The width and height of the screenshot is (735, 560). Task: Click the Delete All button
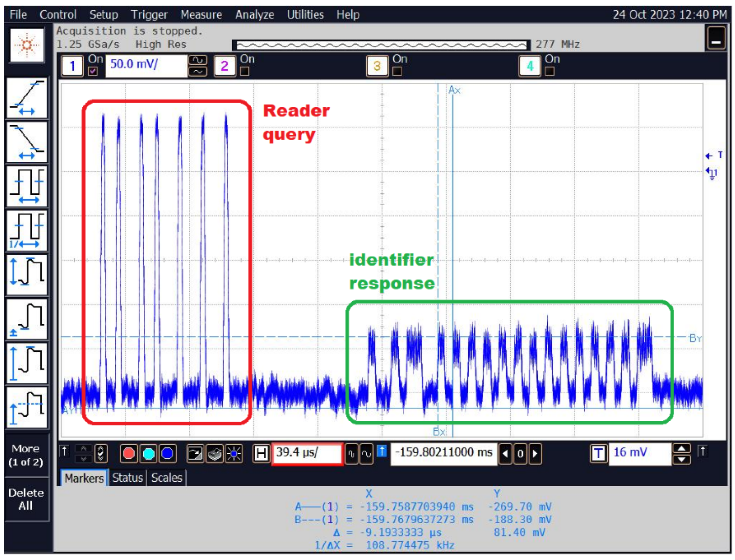click(x=27, y=500)
